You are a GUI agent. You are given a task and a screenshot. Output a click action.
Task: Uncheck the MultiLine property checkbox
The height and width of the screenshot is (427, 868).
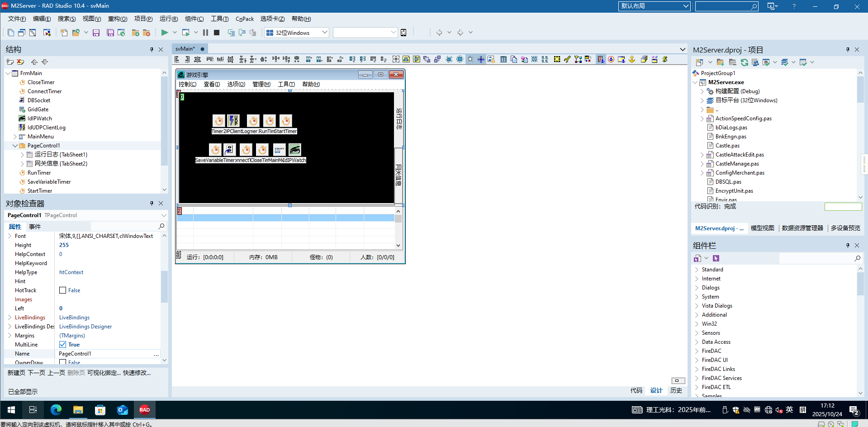click(63, 345)
